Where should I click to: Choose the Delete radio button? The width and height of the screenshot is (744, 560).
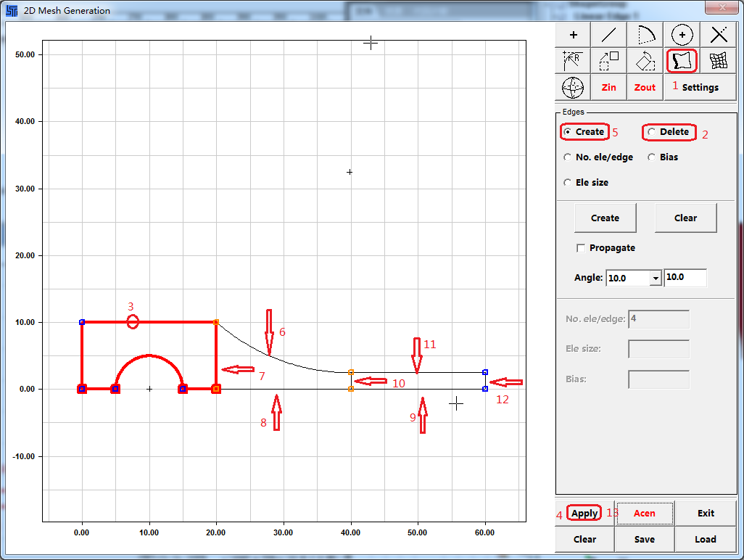pyautogui.click(x=652, y=132)
